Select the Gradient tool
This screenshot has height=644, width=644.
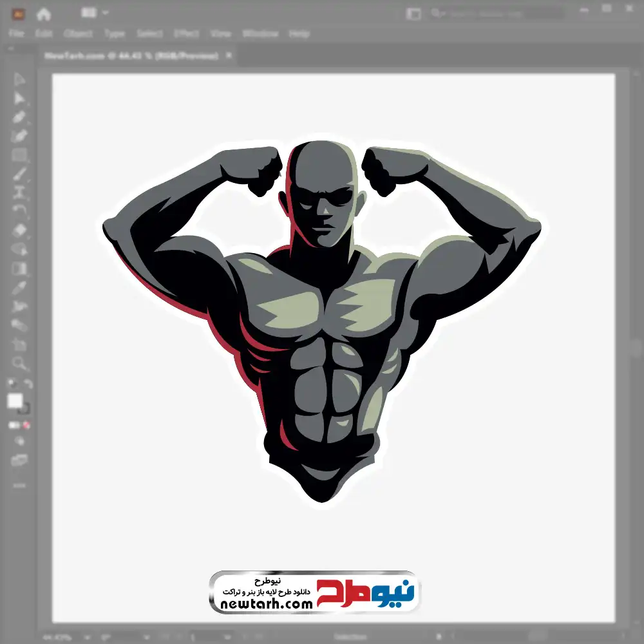coord(19,269)
